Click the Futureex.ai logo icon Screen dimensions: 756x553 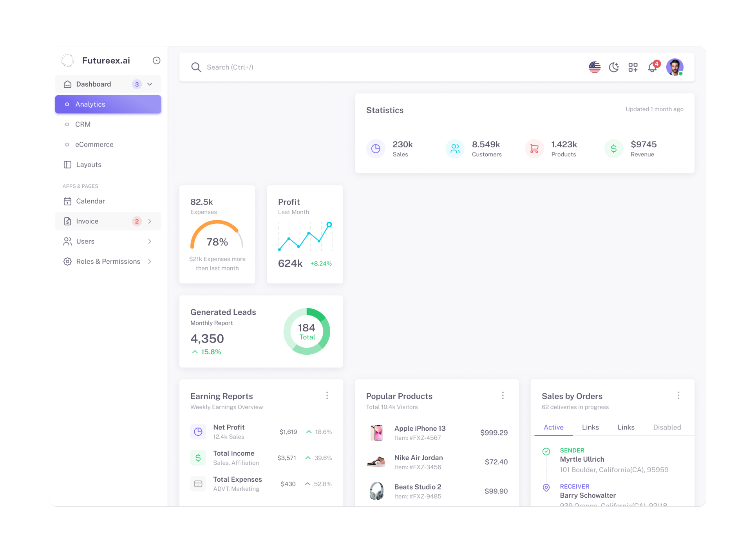click(x=67, y=60)
